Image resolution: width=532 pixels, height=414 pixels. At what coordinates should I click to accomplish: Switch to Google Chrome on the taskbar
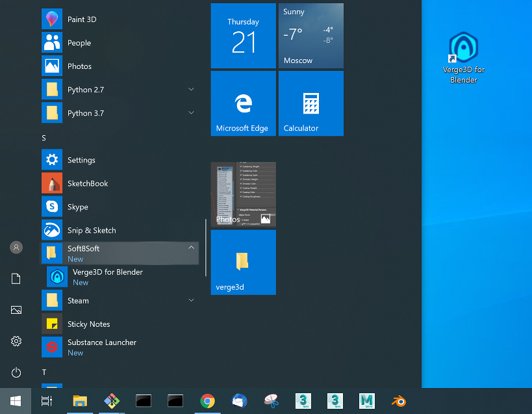click(x=208, y=401)
